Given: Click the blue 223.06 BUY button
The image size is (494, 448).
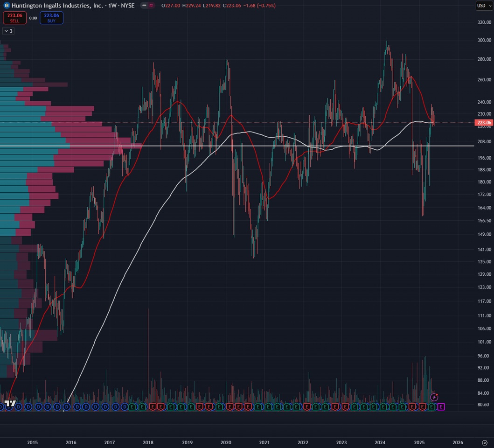Looking at the screenshot, I should pos(51,18).
